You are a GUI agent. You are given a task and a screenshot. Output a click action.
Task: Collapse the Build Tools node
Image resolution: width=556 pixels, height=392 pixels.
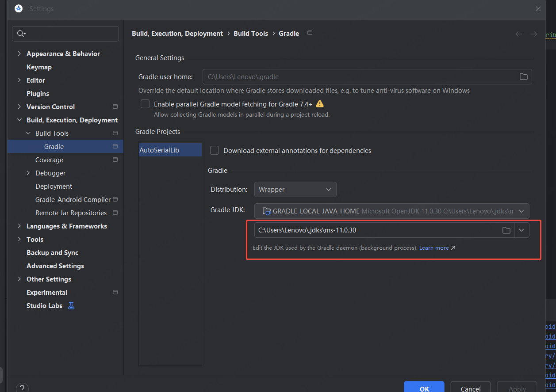pyautogui.click(x=28, y=133)
